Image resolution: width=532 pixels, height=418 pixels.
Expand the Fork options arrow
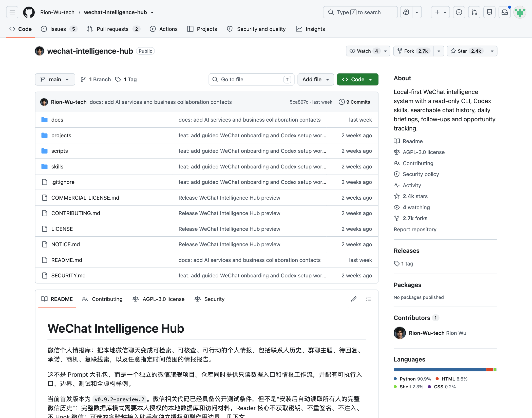coord(439,51)
